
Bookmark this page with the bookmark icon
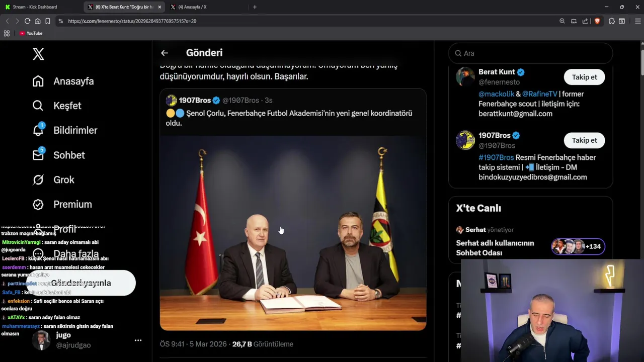pyautogui.click(x=47, y=21)
